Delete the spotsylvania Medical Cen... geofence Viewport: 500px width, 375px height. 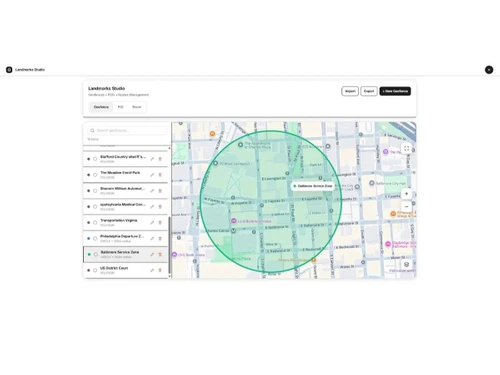[x=160, y=207]
